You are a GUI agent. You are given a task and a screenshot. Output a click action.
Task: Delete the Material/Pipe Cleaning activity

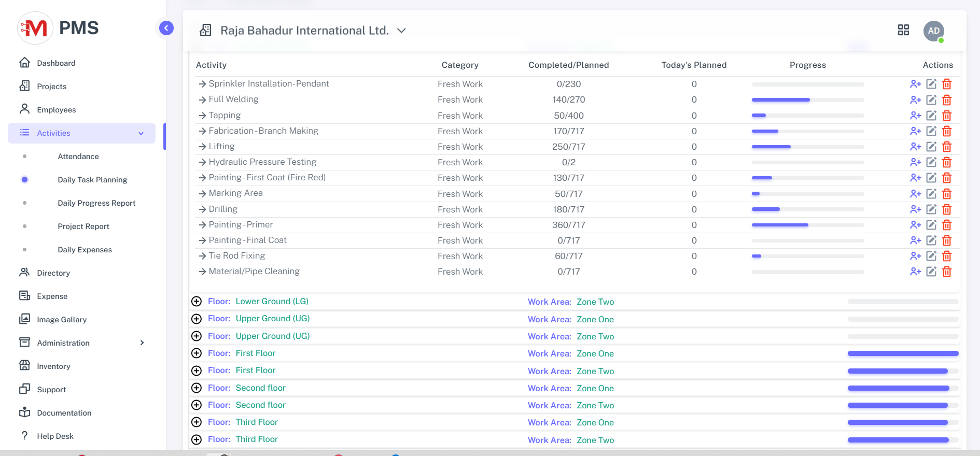(947, 272)
